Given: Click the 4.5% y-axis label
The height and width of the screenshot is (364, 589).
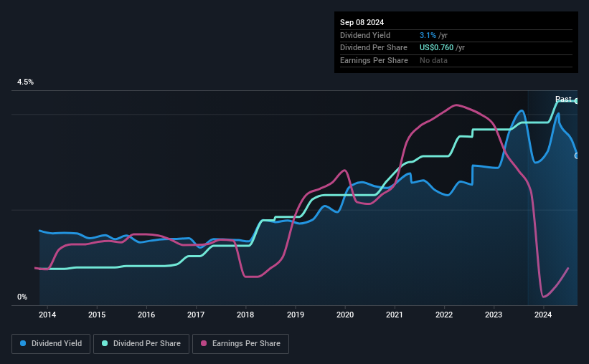Looking at the screenshot, I should [26, 82].
